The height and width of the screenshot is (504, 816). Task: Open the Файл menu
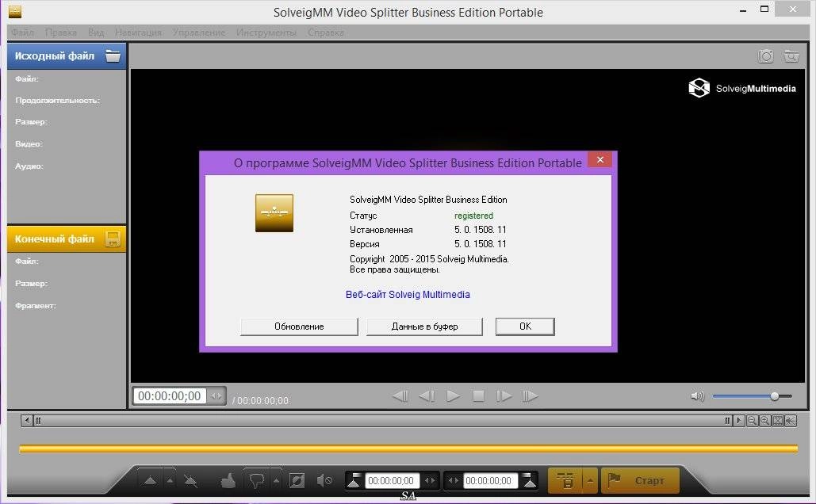pyautogui.click(x=23, y=32)
